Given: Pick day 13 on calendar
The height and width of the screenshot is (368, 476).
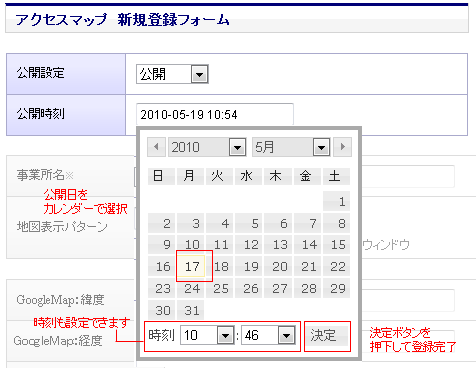Looking at the screenshot, I should click(278, 245).
